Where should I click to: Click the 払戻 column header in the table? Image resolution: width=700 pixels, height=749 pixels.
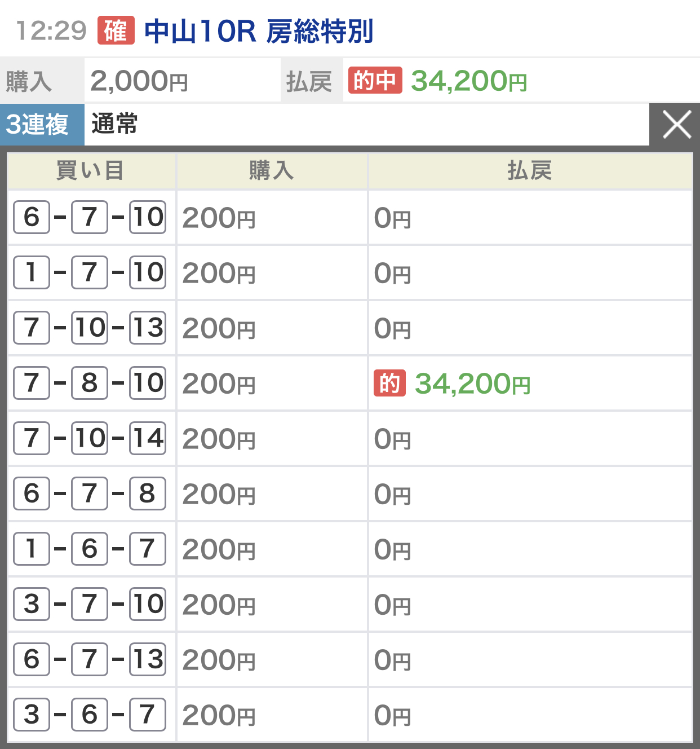click(x=529, y=170)
